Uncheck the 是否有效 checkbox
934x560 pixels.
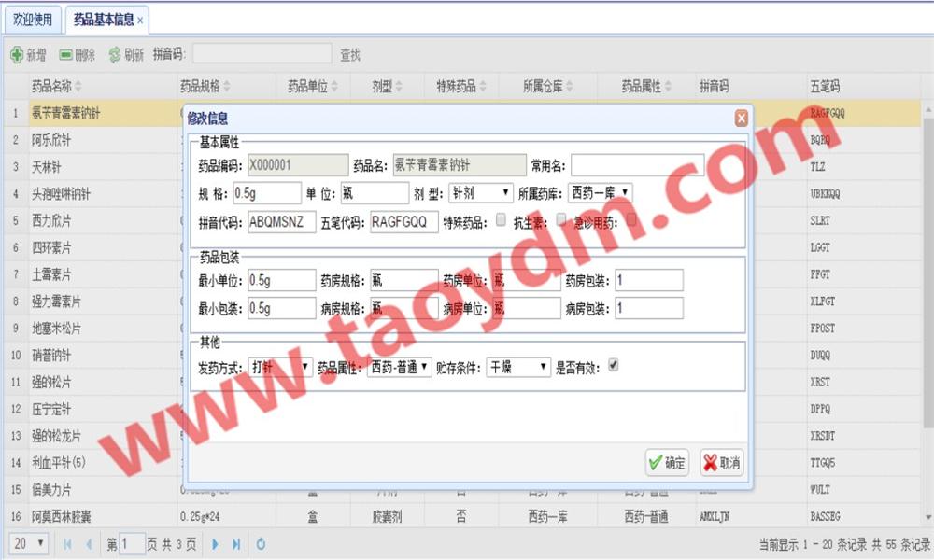tap(613, 365)
